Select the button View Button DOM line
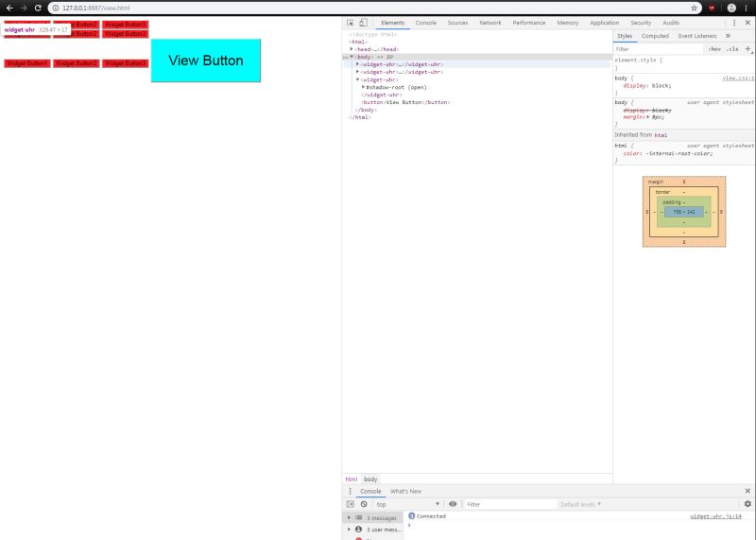The image size is (756, 540). click(x=405, y=102)
